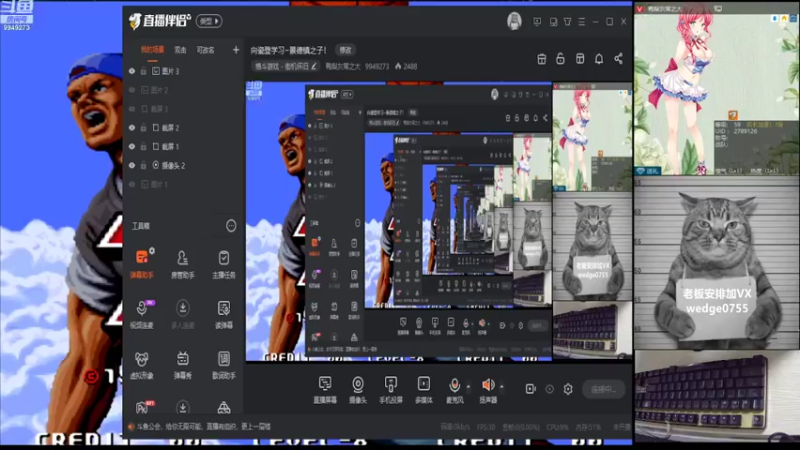Screen dimensions: 800x450
Task: Open the 工具箱 more options button
Action: tap(231, 226)
